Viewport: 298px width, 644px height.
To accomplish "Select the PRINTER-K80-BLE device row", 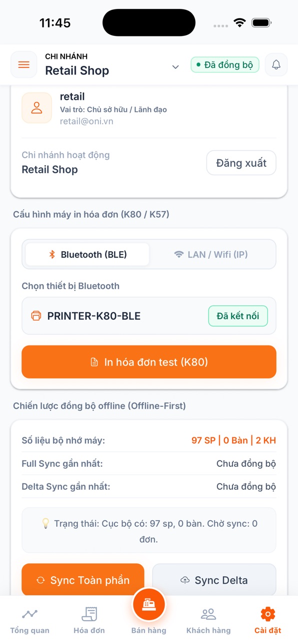I will pyautogui.click(x=149, y=316).
